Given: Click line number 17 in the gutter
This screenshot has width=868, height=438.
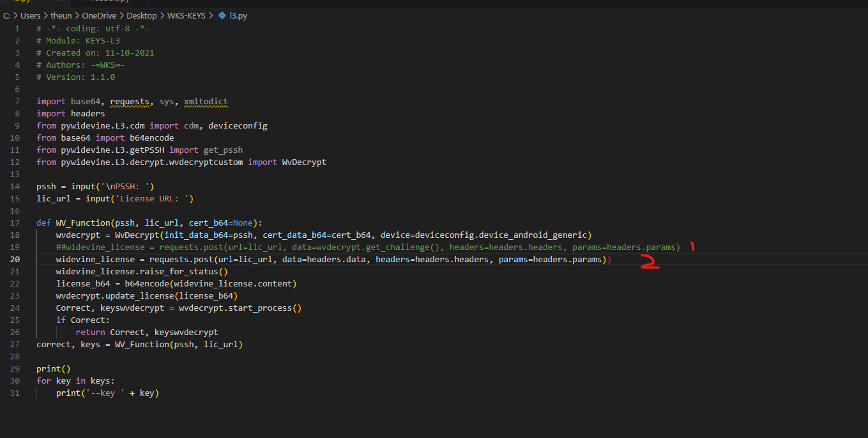Looking at the screenshot, I should (x=14, y=223).
